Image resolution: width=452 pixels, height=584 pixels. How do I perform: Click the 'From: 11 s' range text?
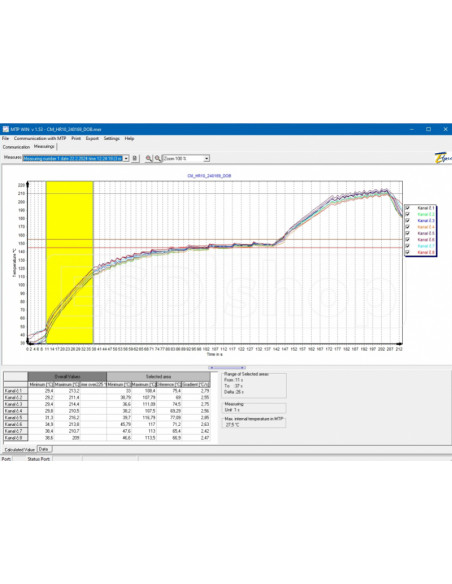click(x=234, y=380)
